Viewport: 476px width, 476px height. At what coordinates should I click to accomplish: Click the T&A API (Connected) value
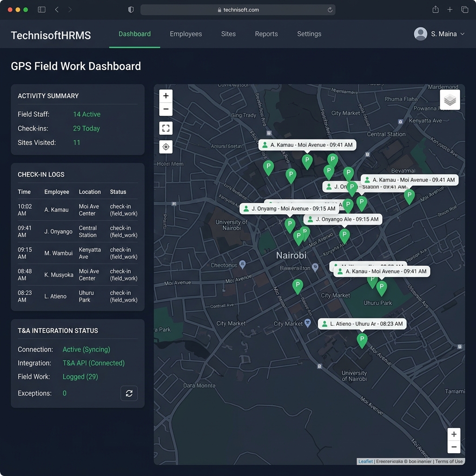click(93, 363)
